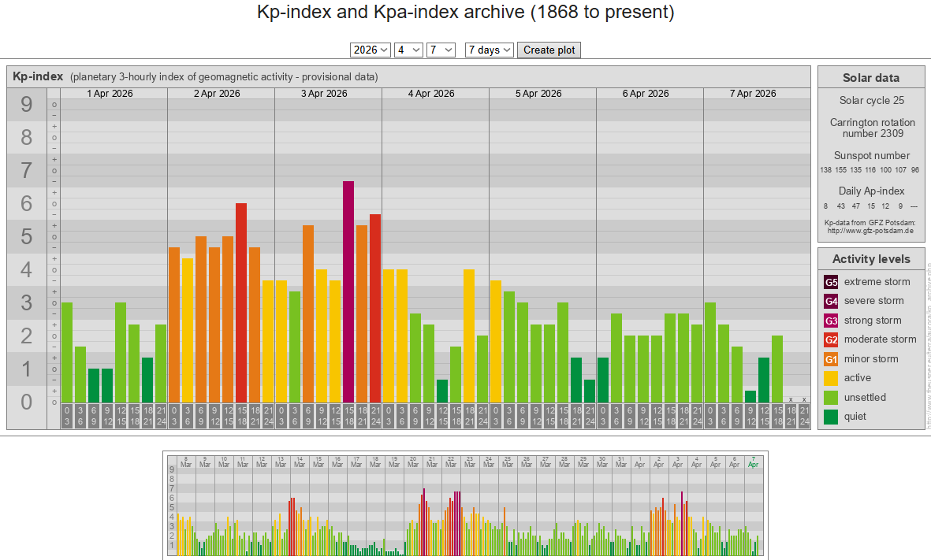Screen dimensions: 931x560
Task: Click the dark green 'quiet' swatch
Action: coord(831,417)
